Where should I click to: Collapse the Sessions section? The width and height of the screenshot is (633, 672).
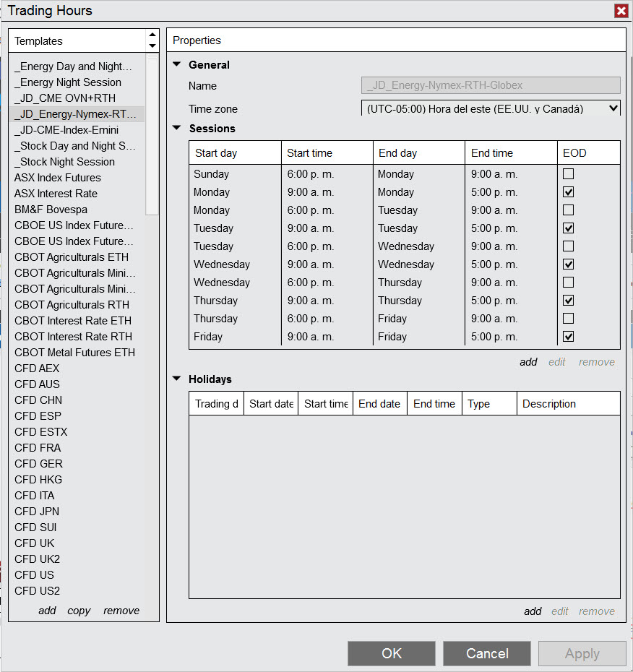[x=176, y=128]
